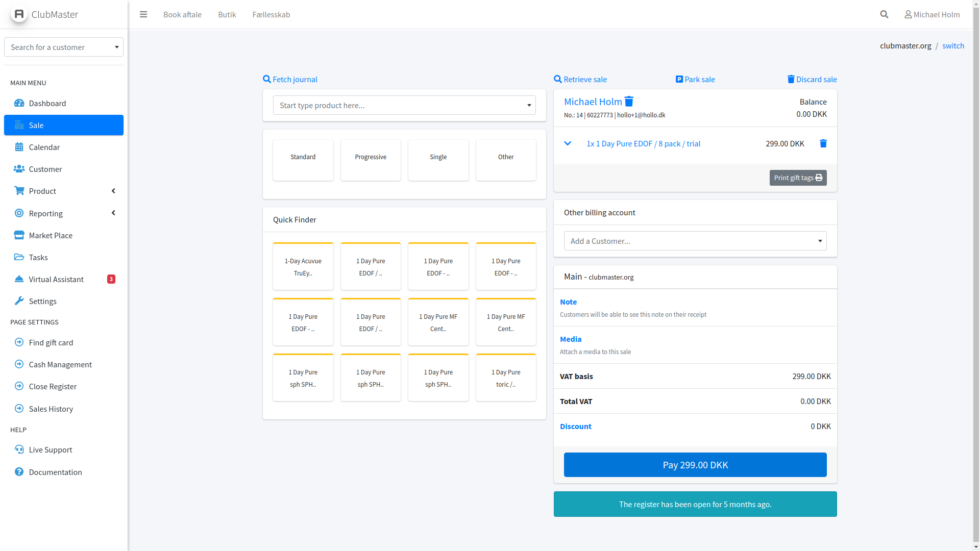The height and width of the screenshot is (551, 980).
Task: Delete the 1 Day Pure EDOF line item
Action: point(823,143)
